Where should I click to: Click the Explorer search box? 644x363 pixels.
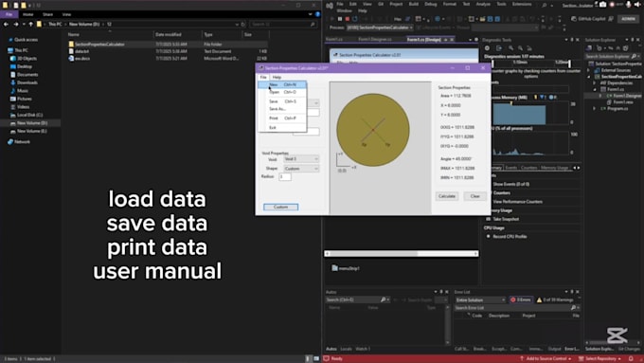[x=283, y=25]
